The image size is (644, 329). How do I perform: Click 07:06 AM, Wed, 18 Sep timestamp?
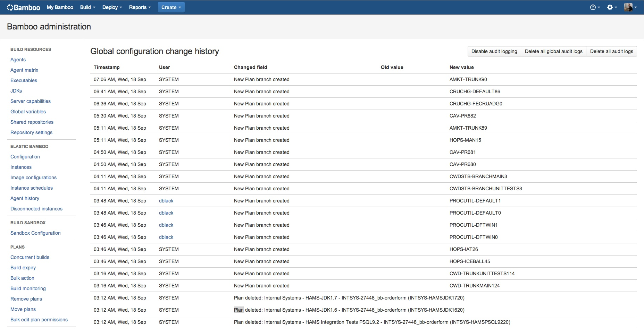tap(120, 79)
